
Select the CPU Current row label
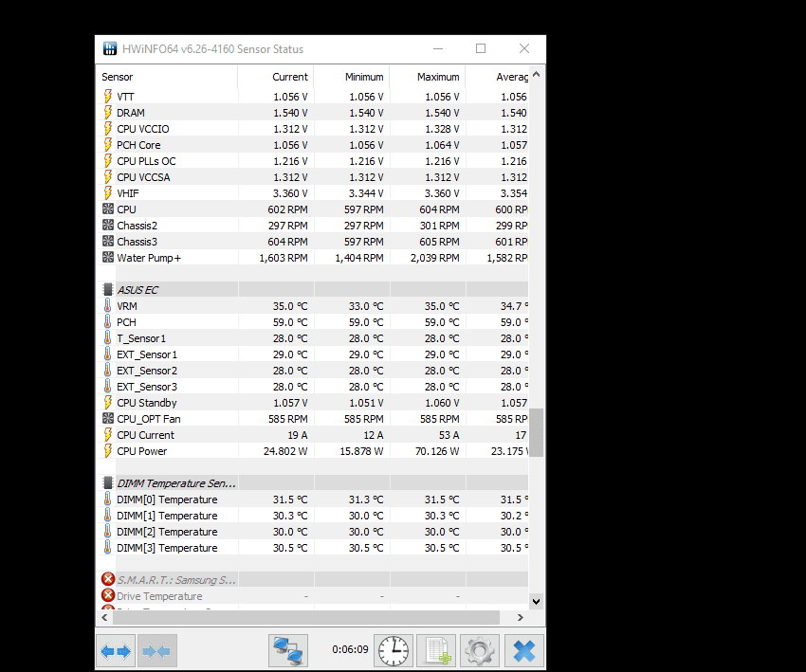tap(145, 435)
